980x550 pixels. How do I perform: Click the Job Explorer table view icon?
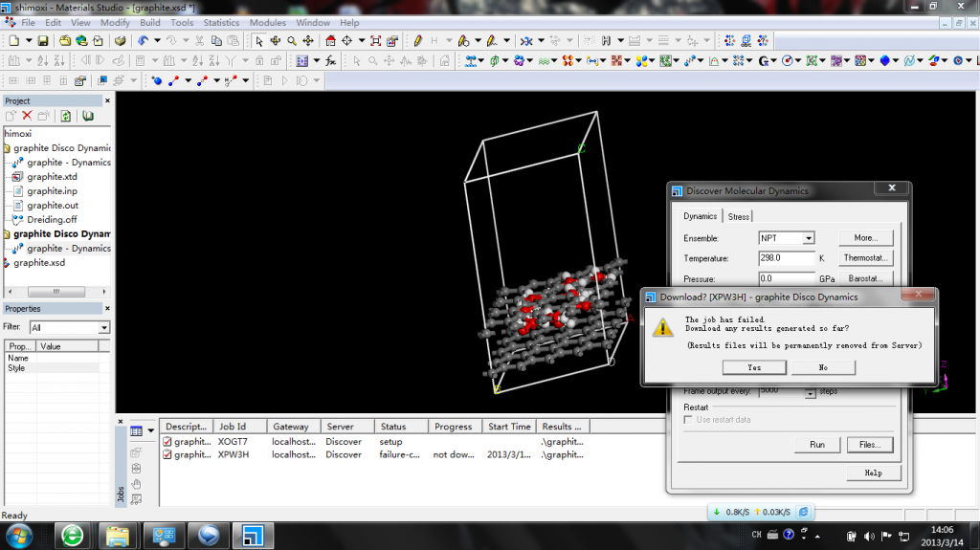(x=136, y=431)
